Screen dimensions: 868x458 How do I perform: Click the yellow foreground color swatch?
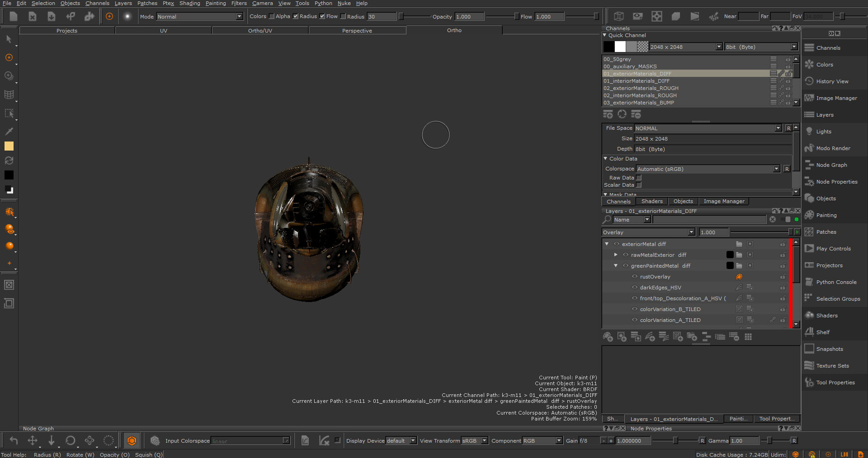coord(9,146)
